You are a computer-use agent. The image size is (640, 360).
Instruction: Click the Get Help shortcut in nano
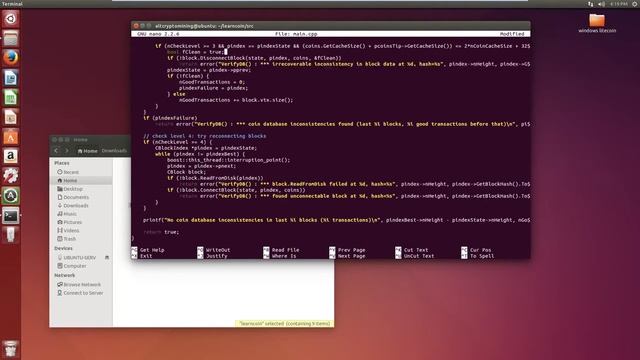[148, 250]
